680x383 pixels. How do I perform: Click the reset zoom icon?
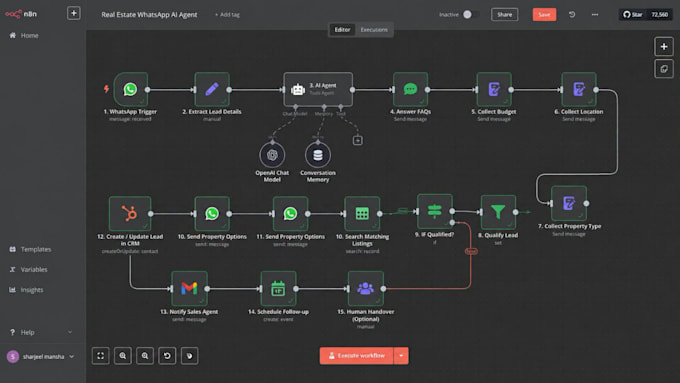(167, 356)
